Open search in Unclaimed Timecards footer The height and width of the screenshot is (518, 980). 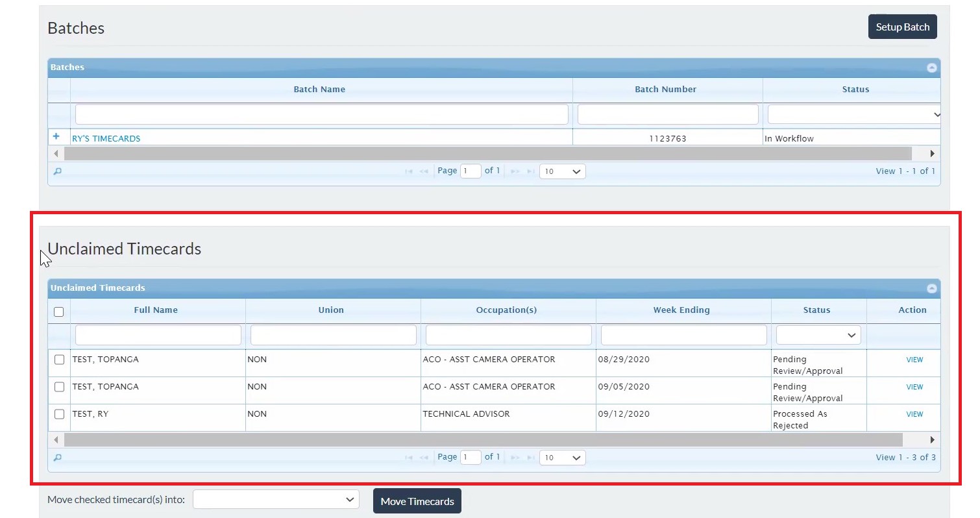click(57, 458)
